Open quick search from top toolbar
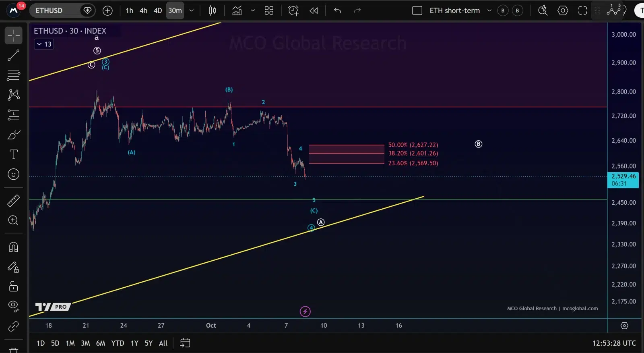The width and height of the screenshot is (644, 353). 543,10
